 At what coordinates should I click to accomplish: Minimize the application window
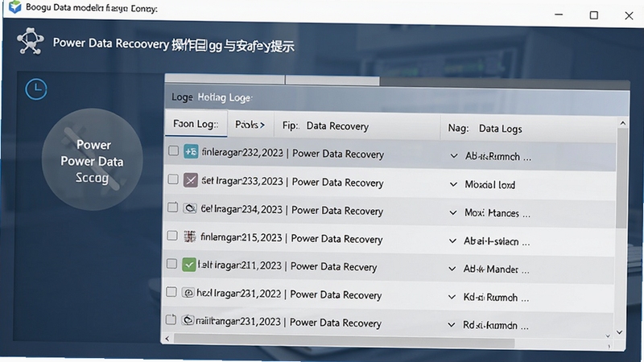(x=559, y=14)
